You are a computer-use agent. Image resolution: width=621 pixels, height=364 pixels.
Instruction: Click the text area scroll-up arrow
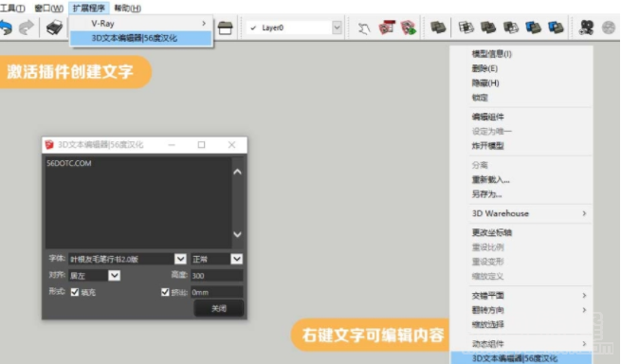coord(237,172)
